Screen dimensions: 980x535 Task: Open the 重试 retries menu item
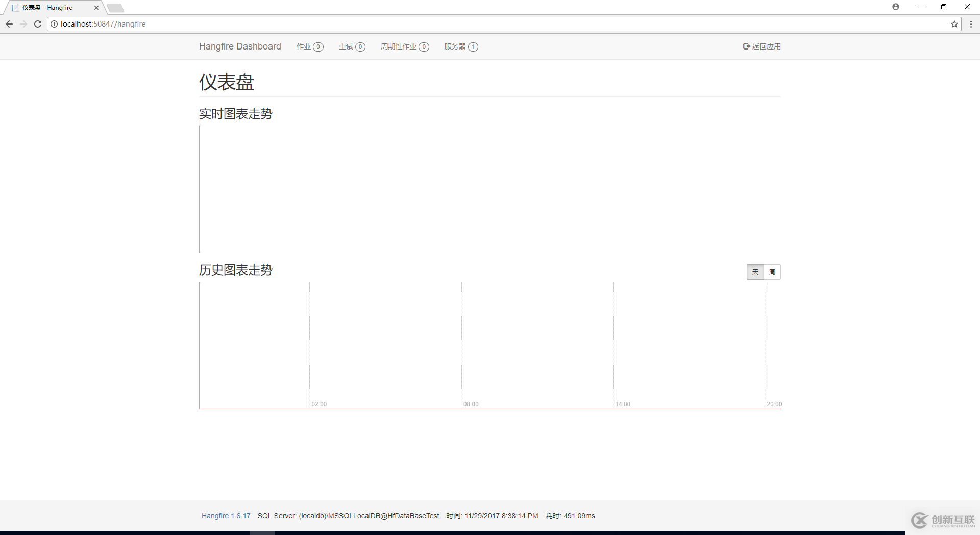tap(352, 46)
